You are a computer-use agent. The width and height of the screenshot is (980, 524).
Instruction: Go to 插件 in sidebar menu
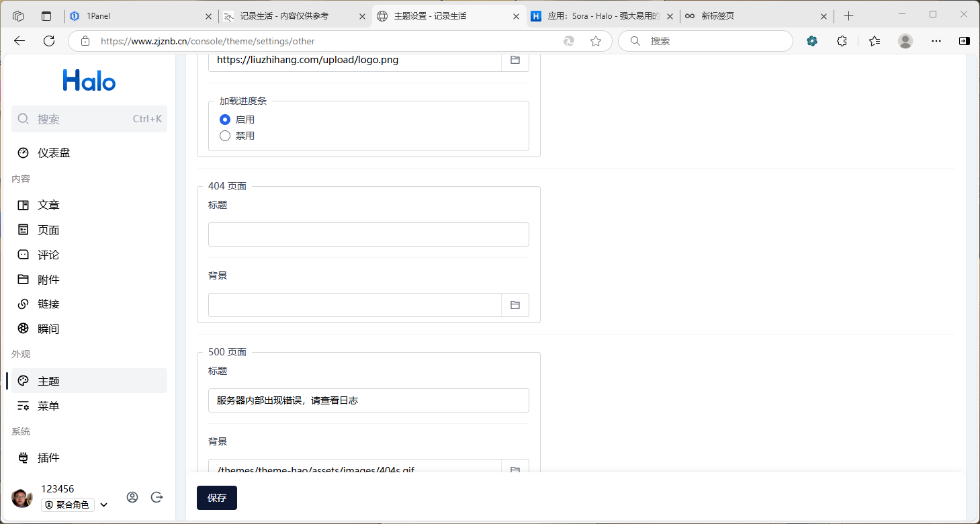tap(48, 458)
